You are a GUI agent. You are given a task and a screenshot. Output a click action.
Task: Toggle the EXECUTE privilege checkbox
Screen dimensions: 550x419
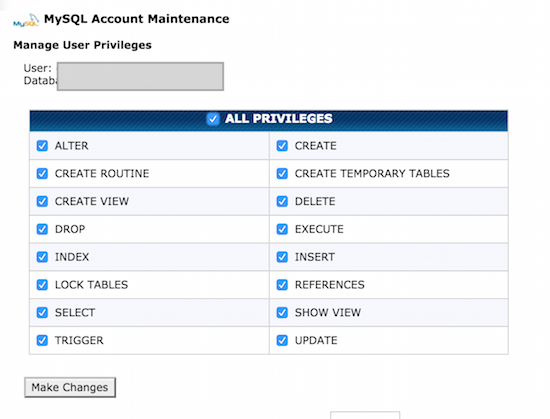282,229
